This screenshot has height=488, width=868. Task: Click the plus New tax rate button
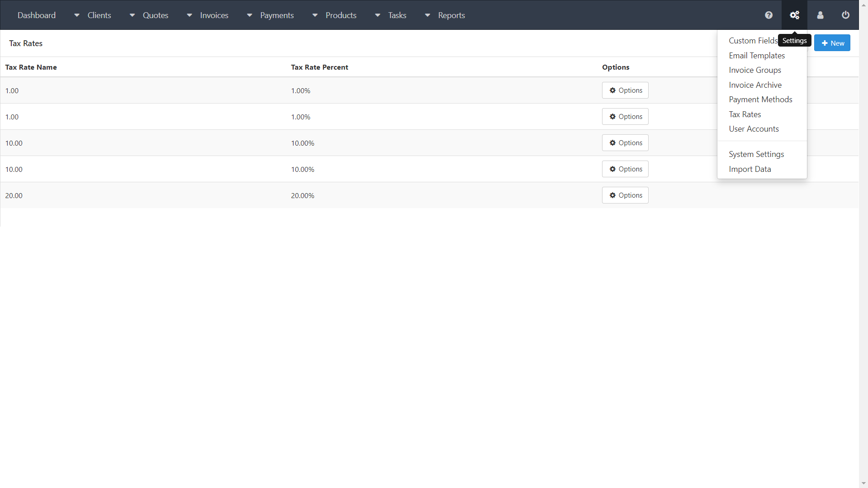pos(832,43)
